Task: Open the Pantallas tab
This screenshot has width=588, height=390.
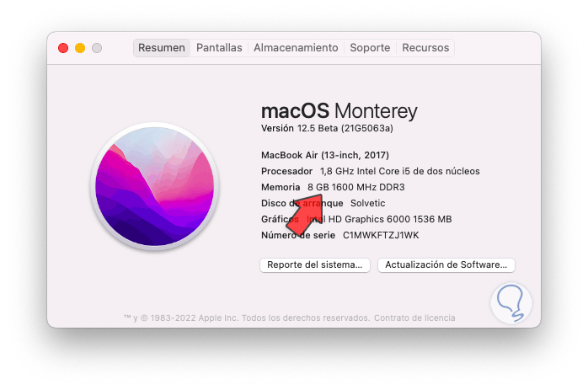Action: tap(219, 48)
